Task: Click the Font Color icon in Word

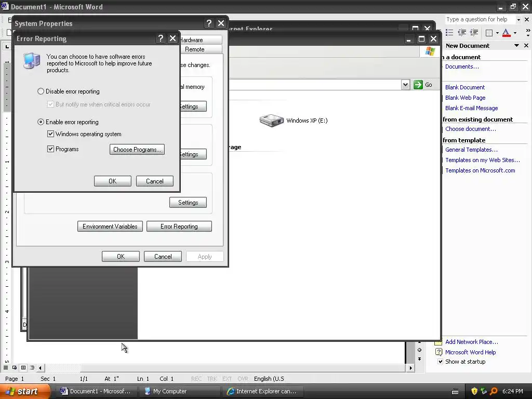Action: click(x=506, y=33)
